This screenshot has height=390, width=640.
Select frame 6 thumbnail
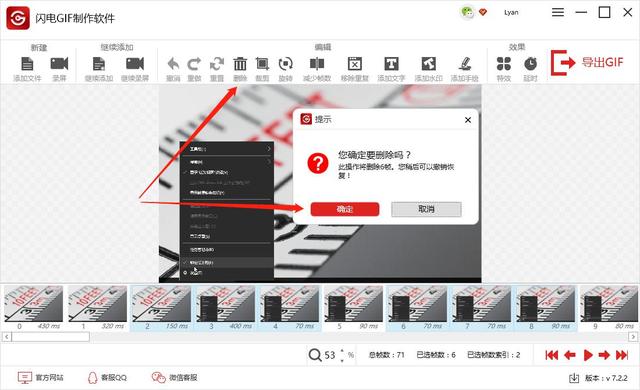click(418, 304)
